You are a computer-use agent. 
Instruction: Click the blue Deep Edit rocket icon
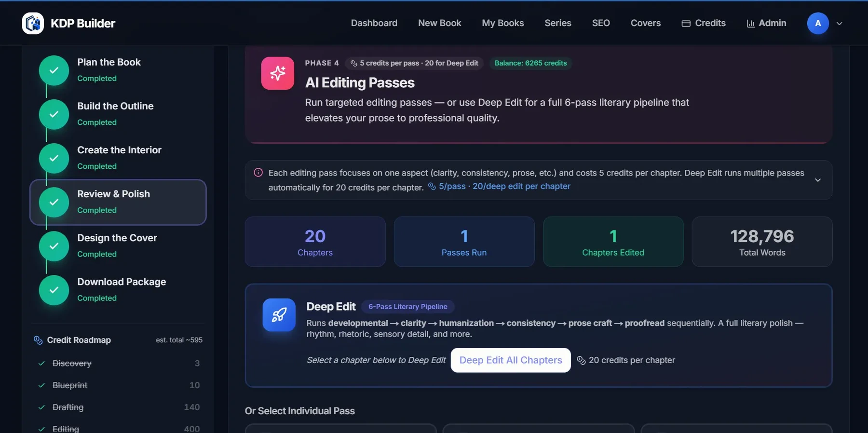(x=279, y=315)
